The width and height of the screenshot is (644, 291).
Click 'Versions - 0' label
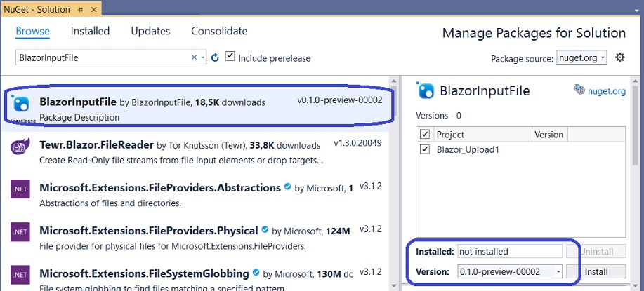[439, 116]
